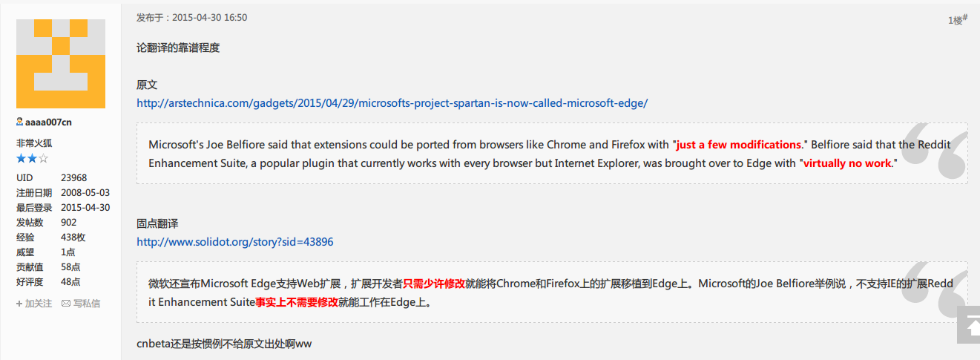Follow the user via 加关注 text
Viewport: 980px width, 360px height.
39,304
